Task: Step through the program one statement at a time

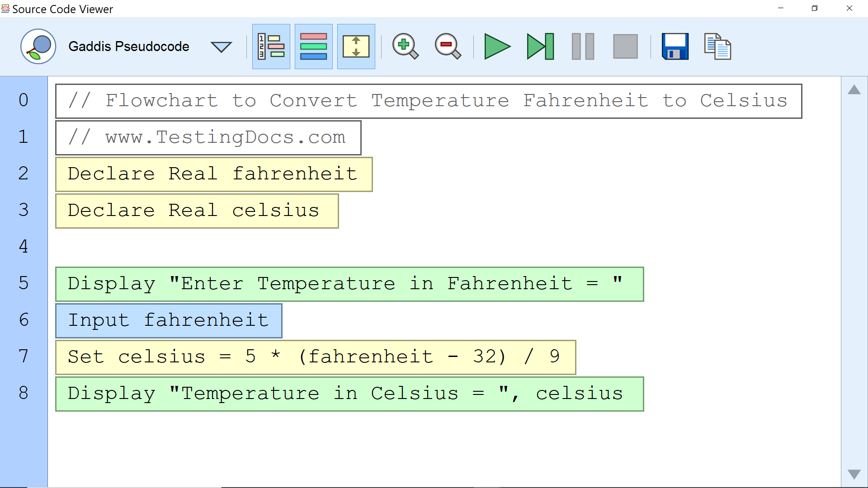Action: 540,47
